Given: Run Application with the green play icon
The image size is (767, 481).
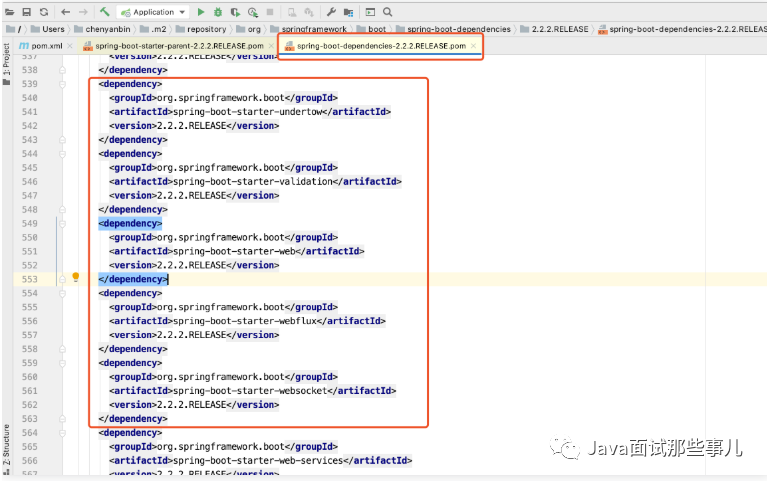Looking at the screenshot, I should pos(201,12).
